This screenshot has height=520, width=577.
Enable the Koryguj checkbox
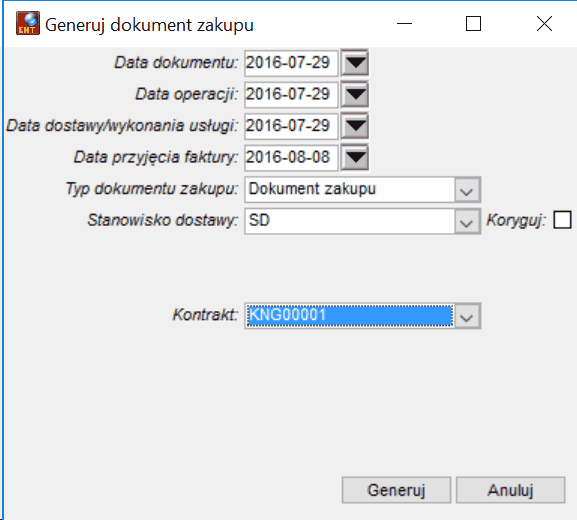point(562,220)
